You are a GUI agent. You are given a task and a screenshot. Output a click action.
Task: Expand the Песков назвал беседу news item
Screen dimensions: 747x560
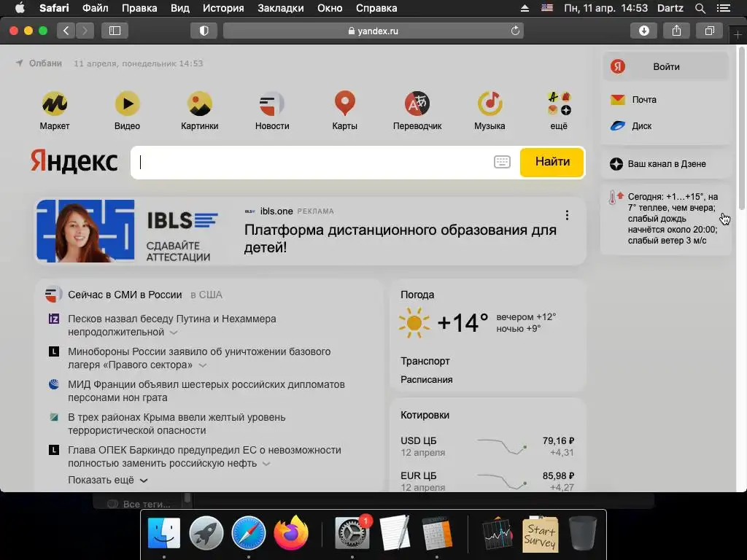click(174, 332)
